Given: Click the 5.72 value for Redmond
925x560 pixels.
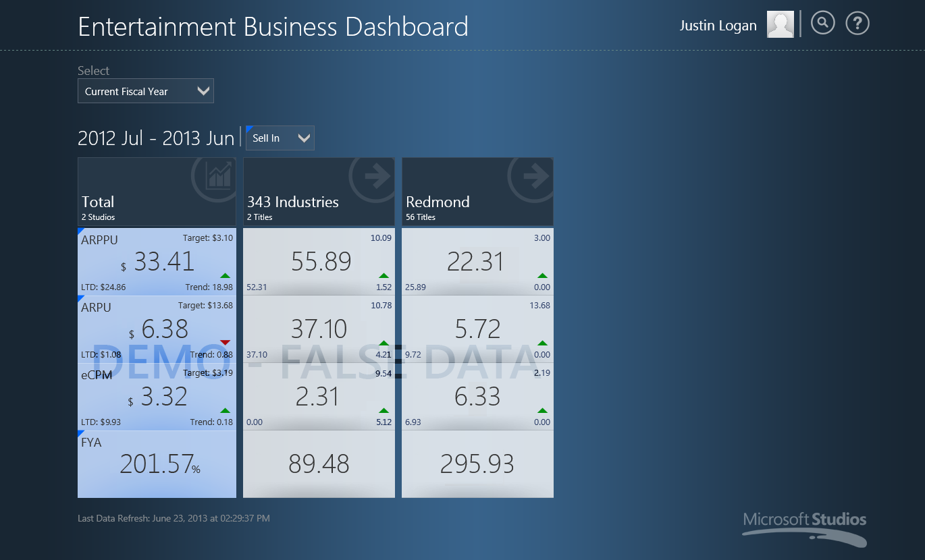Looking at the screenshot, I should pos(477,329).
